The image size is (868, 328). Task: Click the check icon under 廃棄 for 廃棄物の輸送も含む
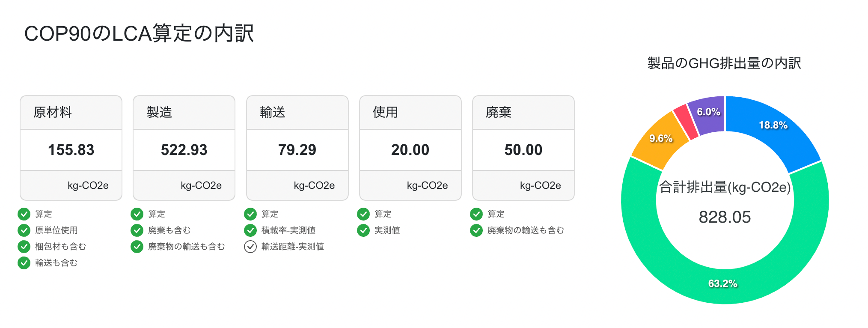coord(476,230)
